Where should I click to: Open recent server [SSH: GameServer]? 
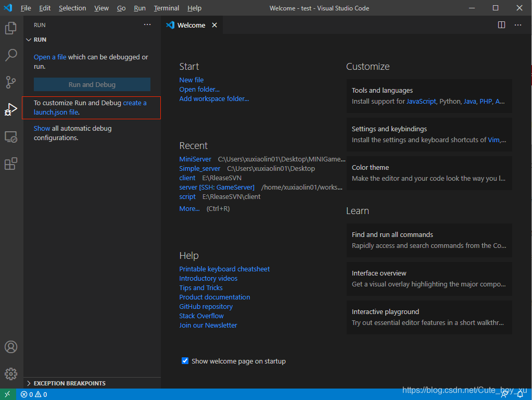[217, 187]
